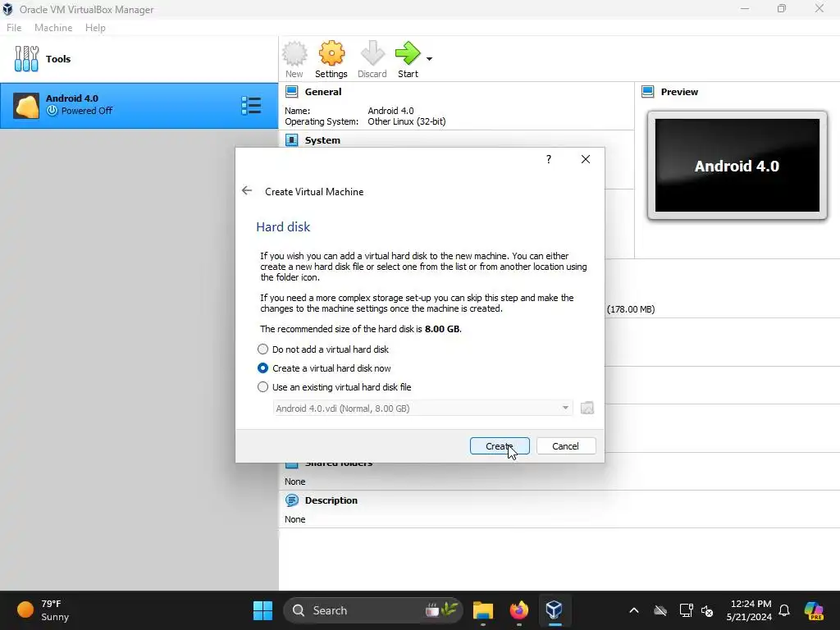Click the Discard toolbar icon
Image resolution: width=840 pixels, height=630 pixels.
coord(372,53)
